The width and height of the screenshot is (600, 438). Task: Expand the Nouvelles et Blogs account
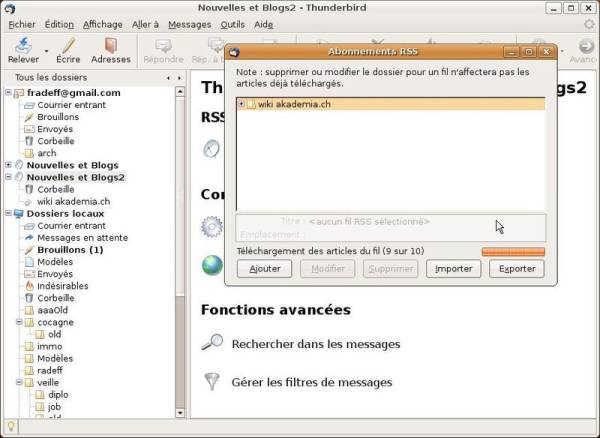click(x=8, y=165)
